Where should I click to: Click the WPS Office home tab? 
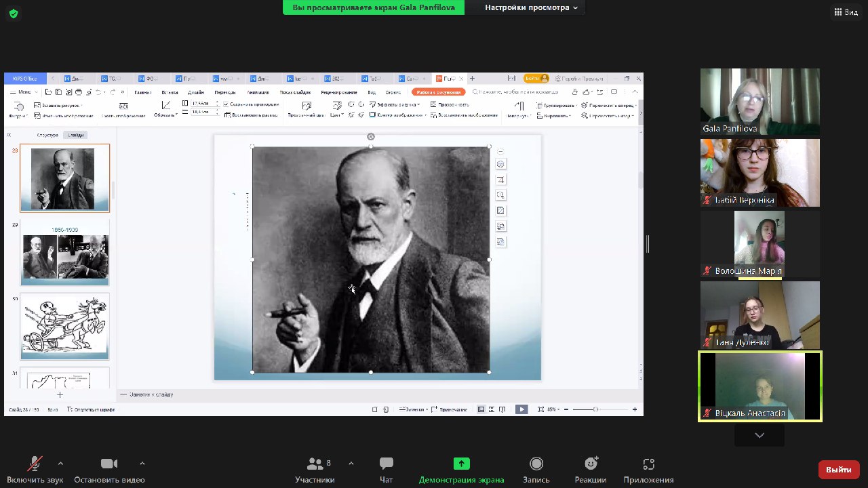pos(24,79)
